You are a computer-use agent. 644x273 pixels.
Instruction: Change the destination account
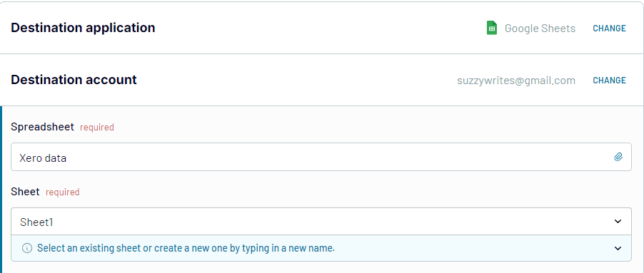point(609,81)
